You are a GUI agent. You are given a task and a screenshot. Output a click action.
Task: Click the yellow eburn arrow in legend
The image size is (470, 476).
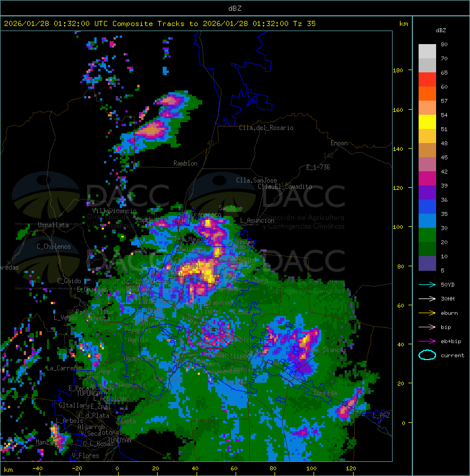click(427, 313)
